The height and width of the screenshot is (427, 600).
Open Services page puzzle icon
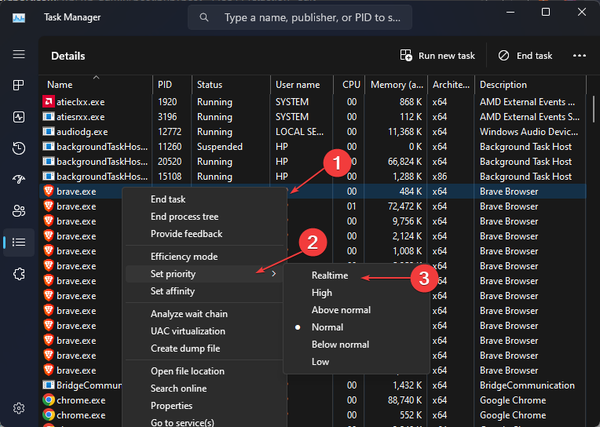pyautogui.click(x=18, y=273)
